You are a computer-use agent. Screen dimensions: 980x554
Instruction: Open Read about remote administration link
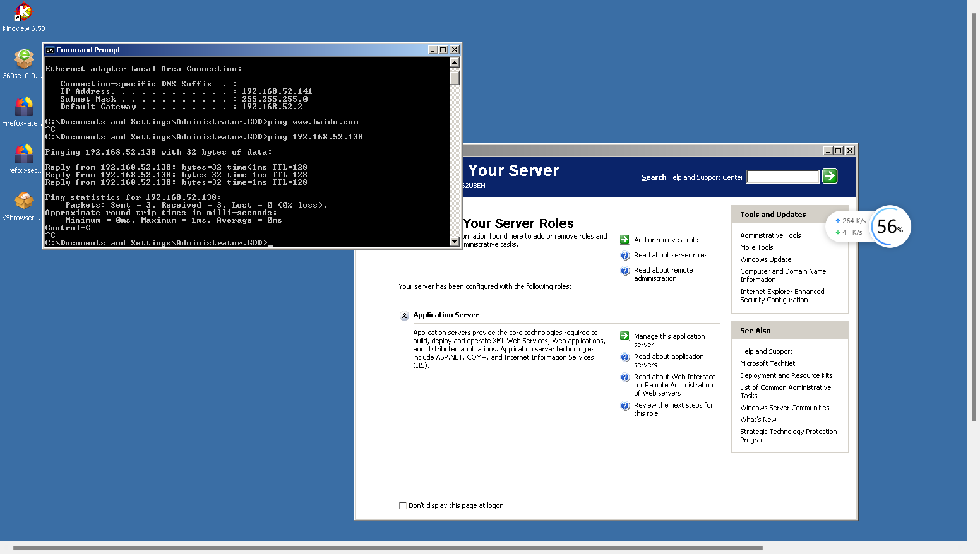663,274
